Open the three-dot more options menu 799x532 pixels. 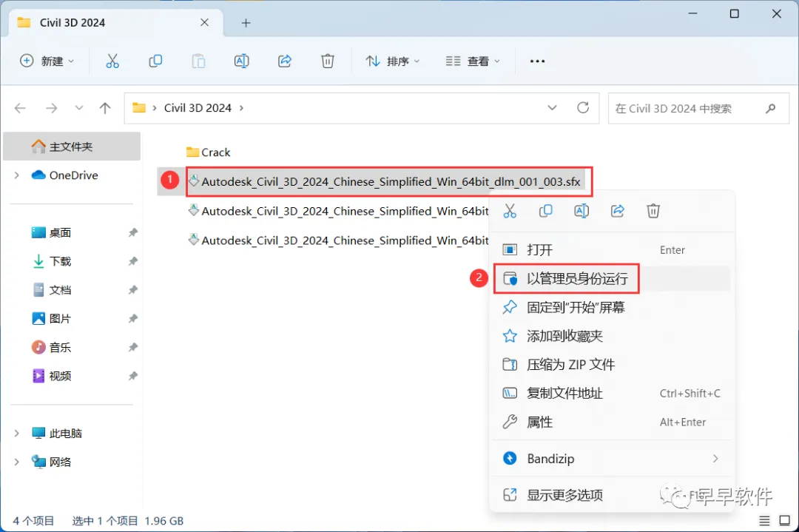point(538,61)
